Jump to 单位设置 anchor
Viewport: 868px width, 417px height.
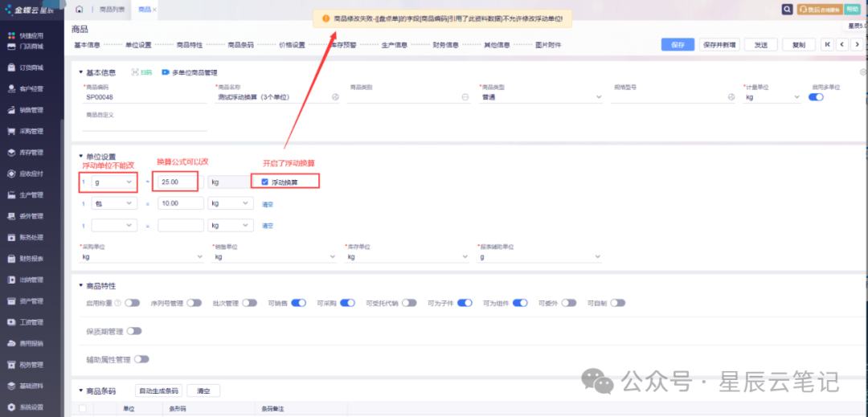138,45
